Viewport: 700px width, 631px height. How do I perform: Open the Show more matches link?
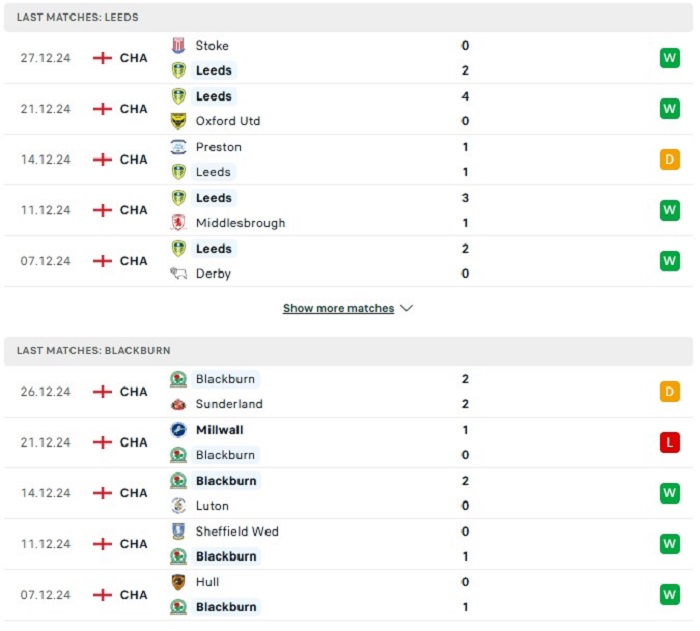coord(338,308)
